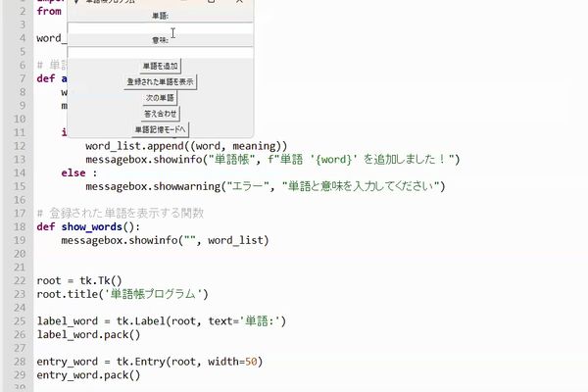Click the 'else :' keyword line
588x392 pixels.
(79, 172)
